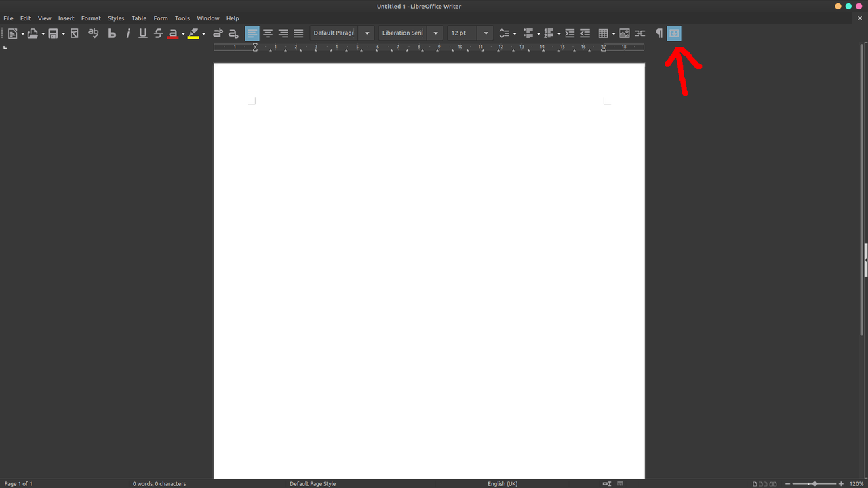This screenshot has width=868, height=488.
Task: Open font name dropdown list
Action: [x=435, y=33]
